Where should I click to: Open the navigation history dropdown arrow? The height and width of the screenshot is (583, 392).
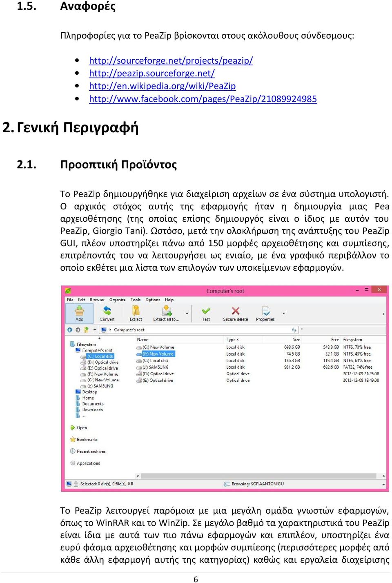point(95,329)
